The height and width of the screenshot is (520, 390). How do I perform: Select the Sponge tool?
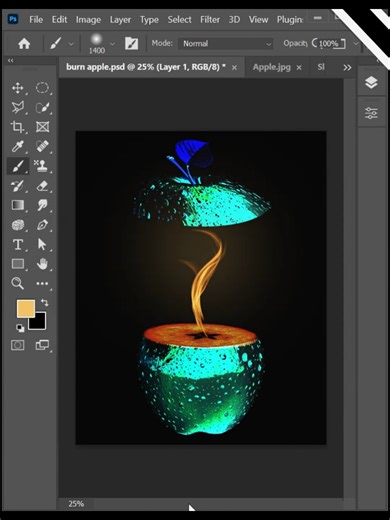pyautogui.click(x=18, y=225)
